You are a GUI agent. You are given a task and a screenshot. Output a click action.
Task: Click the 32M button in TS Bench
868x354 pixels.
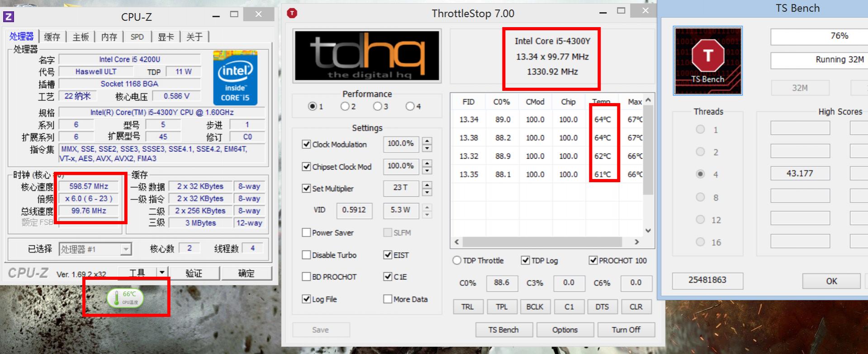coord(800,88)
